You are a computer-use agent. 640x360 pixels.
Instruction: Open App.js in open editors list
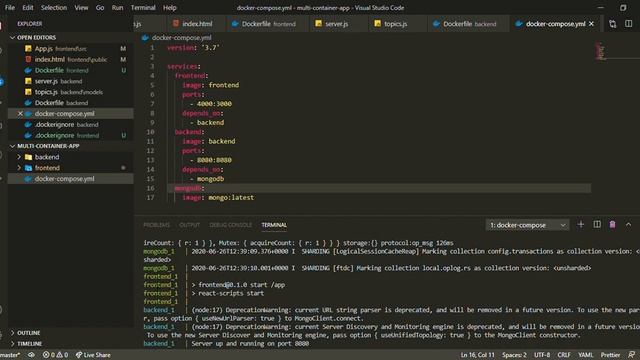point(71,49)
